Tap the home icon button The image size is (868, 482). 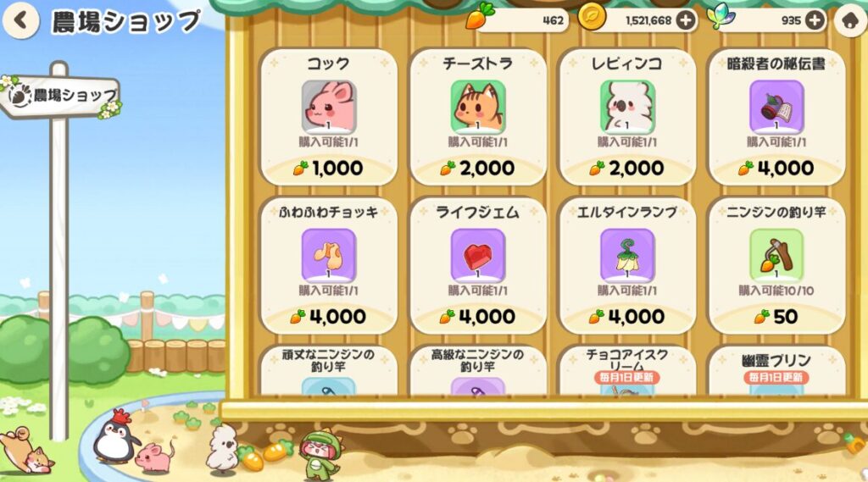[849, 21]
